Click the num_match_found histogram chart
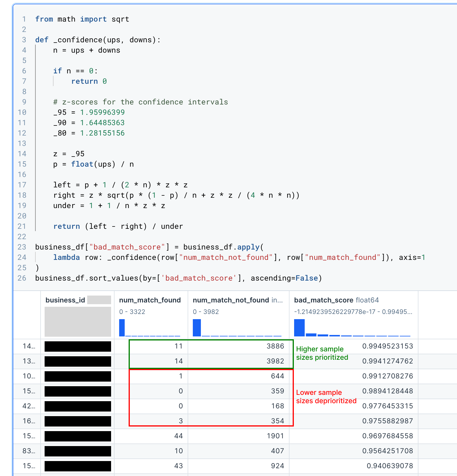This screenshot has width=457, height=476. click(x=150, y=328)
